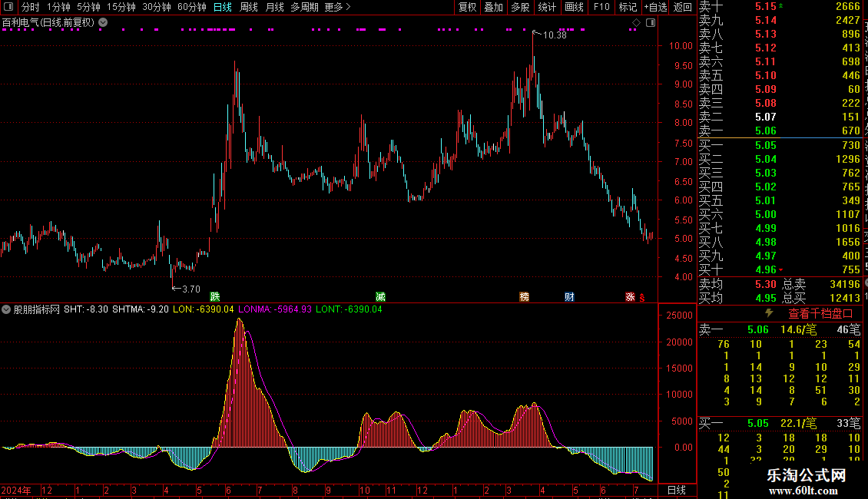Screen dimensions: 868x499
Task: Open F10 company info
Action: click(601, 7)
